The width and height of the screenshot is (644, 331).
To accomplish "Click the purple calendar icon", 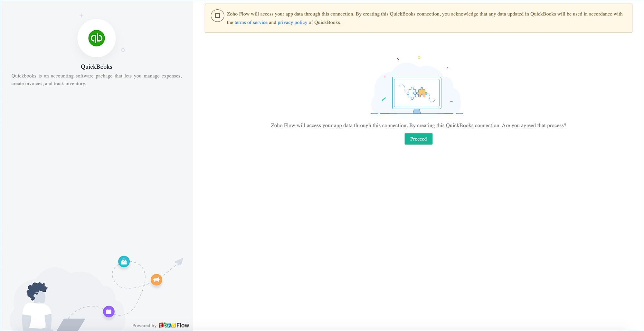I will pos(109,312).
